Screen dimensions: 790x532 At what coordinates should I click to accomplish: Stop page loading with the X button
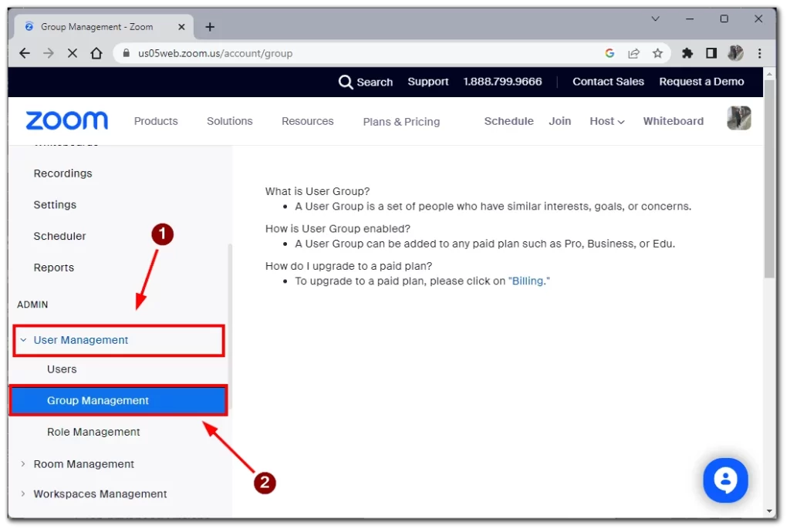(x=73, y=53)
